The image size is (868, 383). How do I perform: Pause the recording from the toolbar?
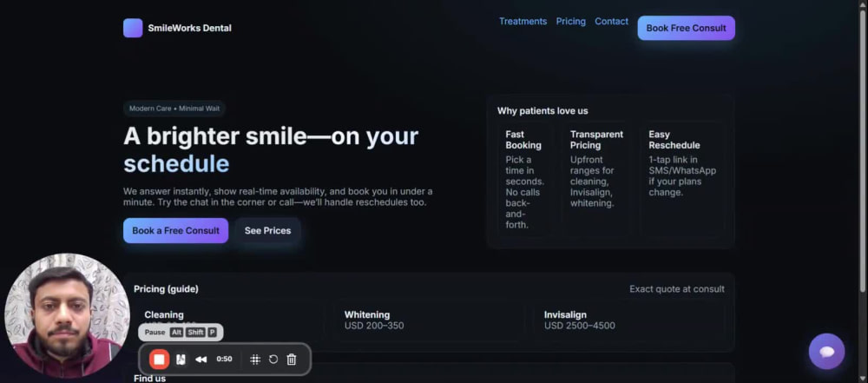(x=180, y=360)
